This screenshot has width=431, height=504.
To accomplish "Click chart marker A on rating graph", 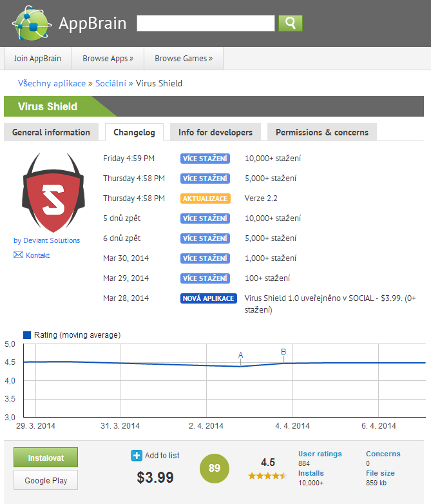I will tap(241, 355).
